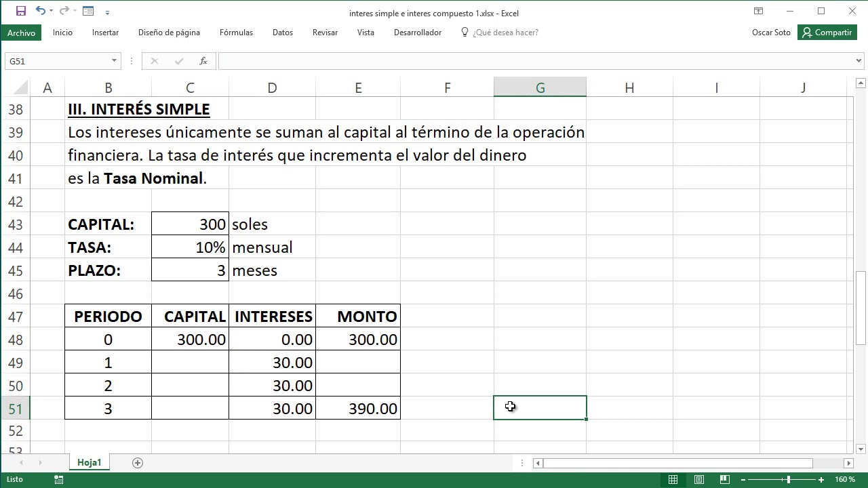Select row 43 header
The height and width of the screenshot is (488, 868).
tap(15, 224)
